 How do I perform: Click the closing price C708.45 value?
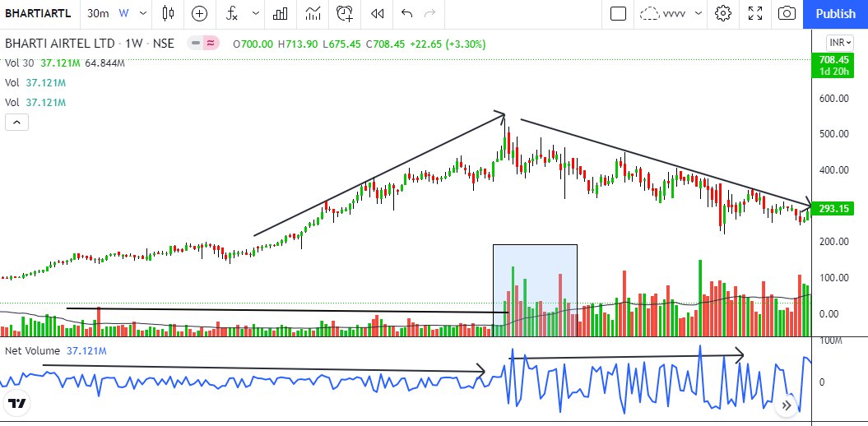(x=386, y=44)
